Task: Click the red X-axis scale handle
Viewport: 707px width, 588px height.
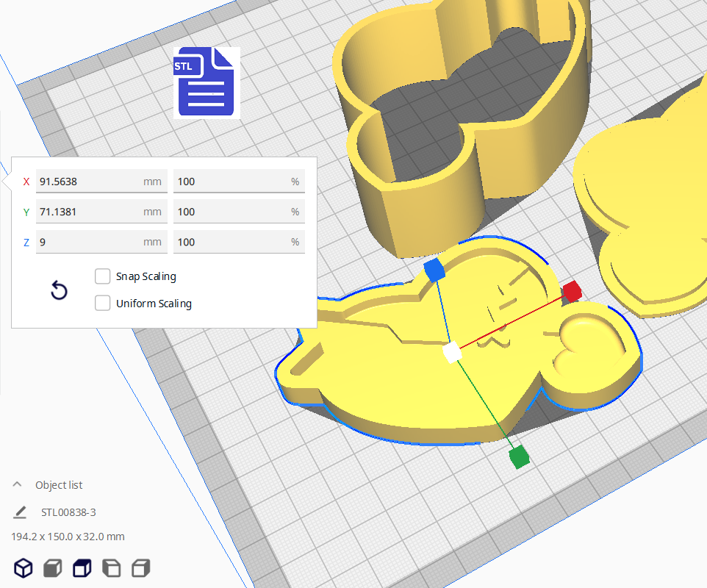Action: pyautogui.click(x=572, y=292)
